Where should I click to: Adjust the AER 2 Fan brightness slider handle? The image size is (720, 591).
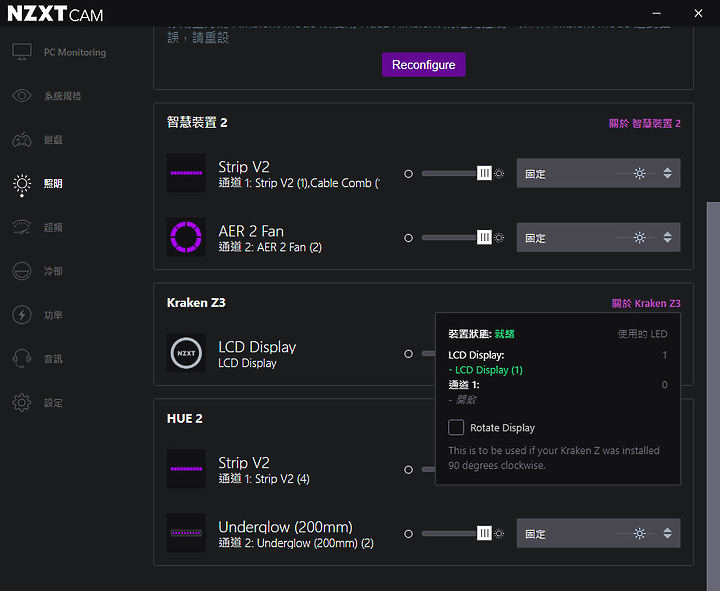click(x=484, y=237)
